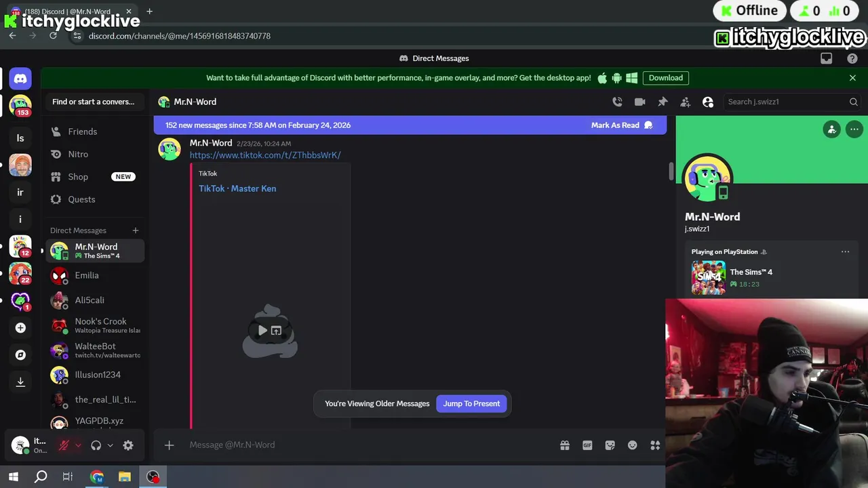
Task: Click Mr.N-Word profile avatar in panel
Action: point(708,178)
